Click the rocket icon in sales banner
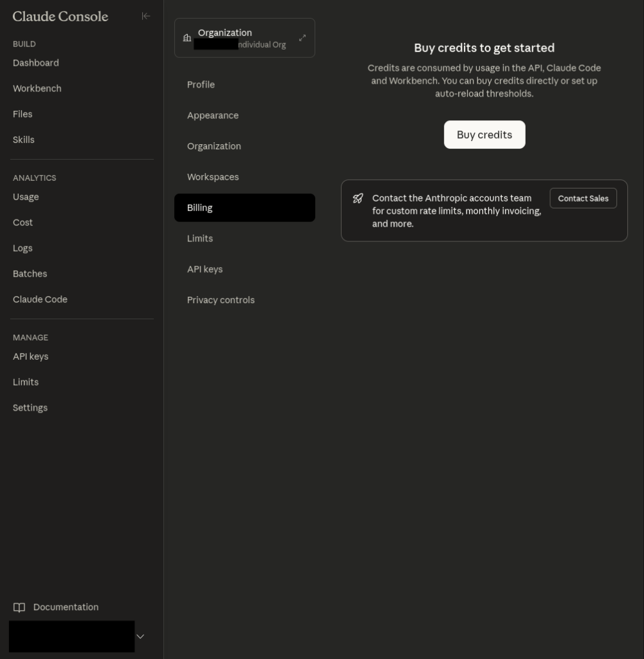The width and height of the screenshot is (644, 659). [358, 198]
